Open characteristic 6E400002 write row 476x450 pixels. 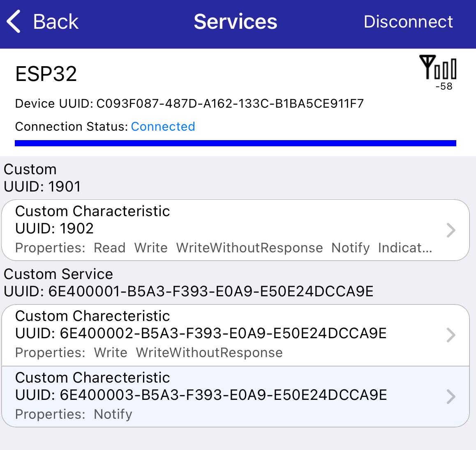236,335
